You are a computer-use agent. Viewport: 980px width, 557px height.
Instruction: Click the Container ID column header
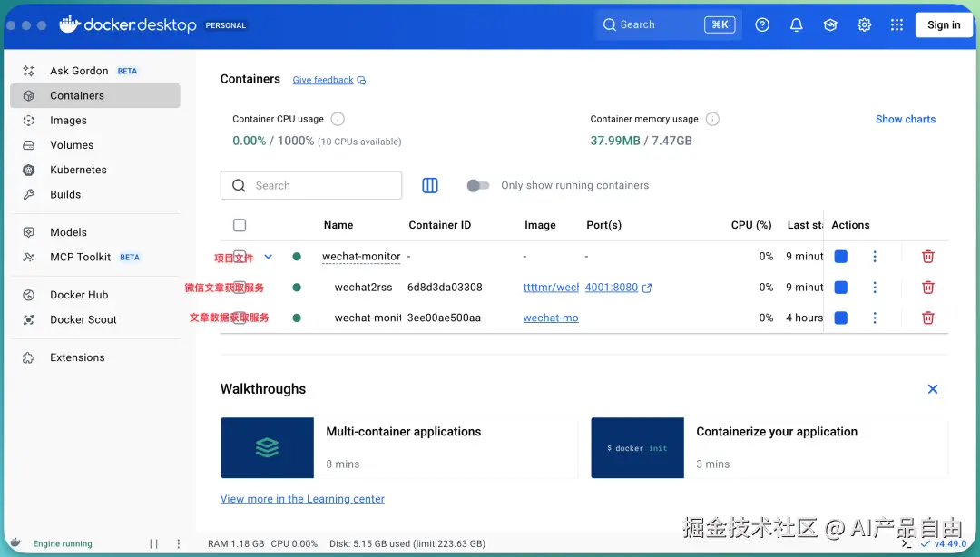(439, 225)
